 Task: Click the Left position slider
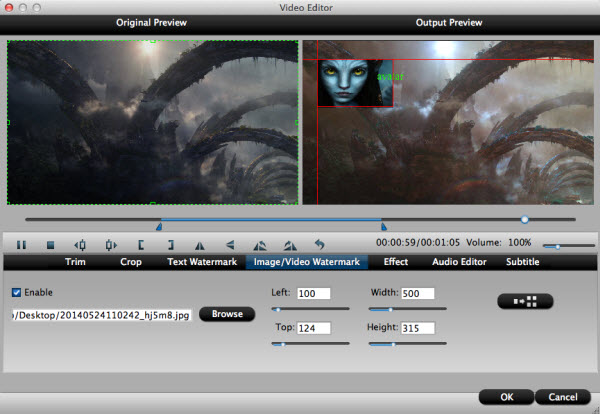pos(310,309)
